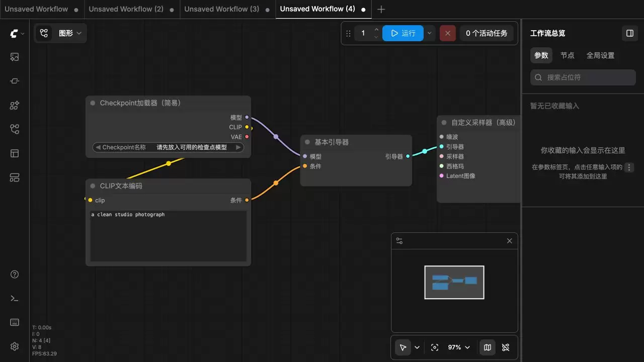Click the VAE output slot
Screen dimensions: 644x362
click(x=247, y=137)
